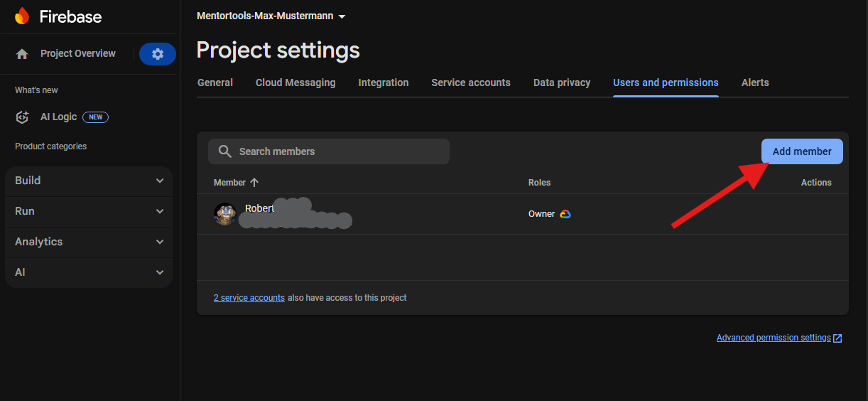
Task: Click the NEW badge next to AI Logic
Action: (95, 117)
